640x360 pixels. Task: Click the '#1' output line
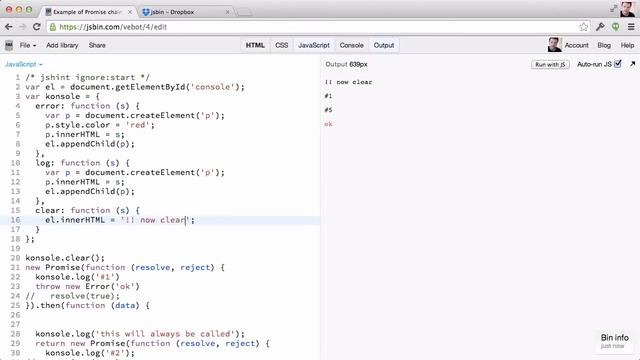329,96
